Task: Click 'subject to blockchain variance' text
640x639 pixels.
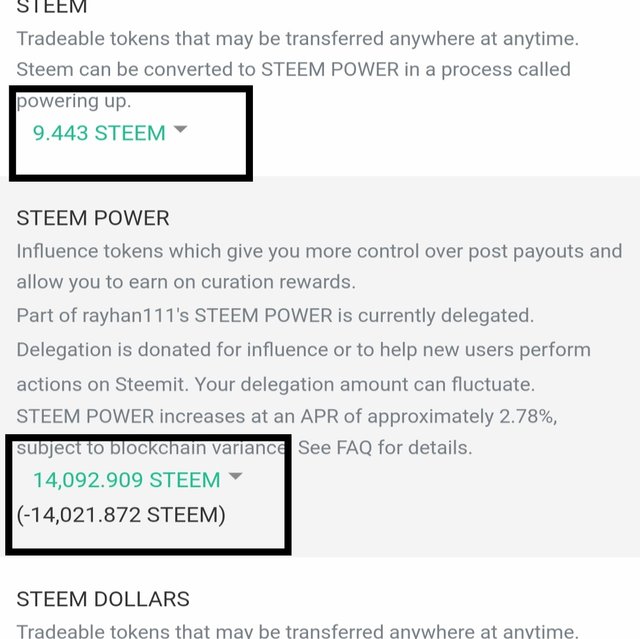Action: 151,448
